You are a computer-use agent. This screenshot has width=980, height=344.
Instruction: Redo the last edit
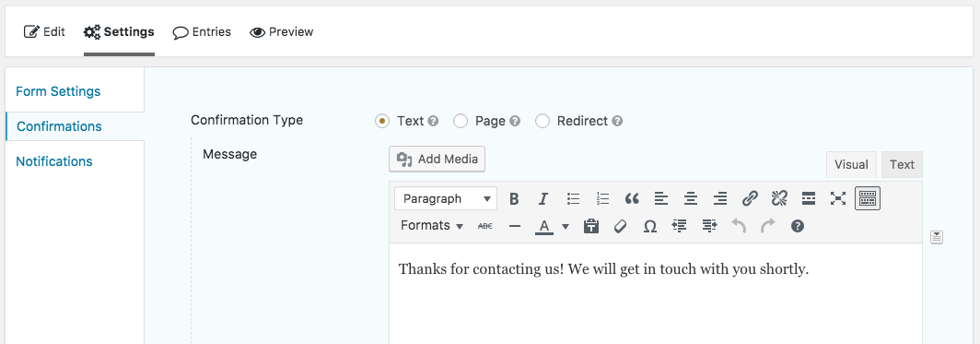click(768, 226)
